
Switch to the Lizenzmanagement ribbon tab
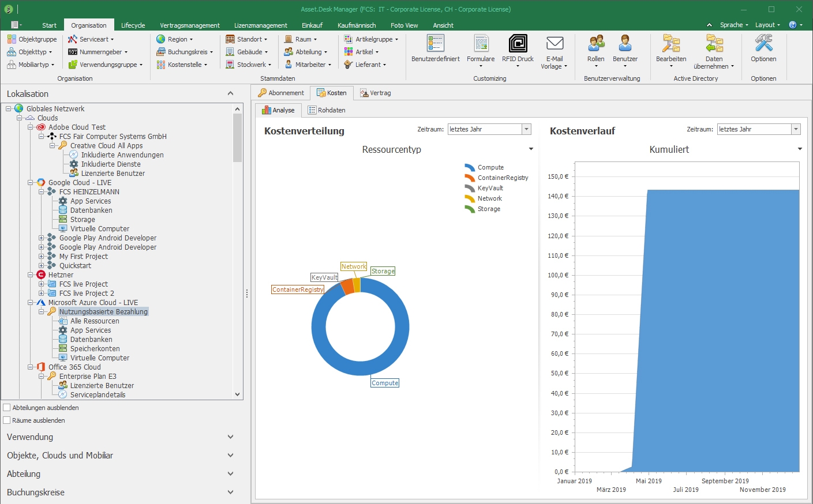(260, 25)
